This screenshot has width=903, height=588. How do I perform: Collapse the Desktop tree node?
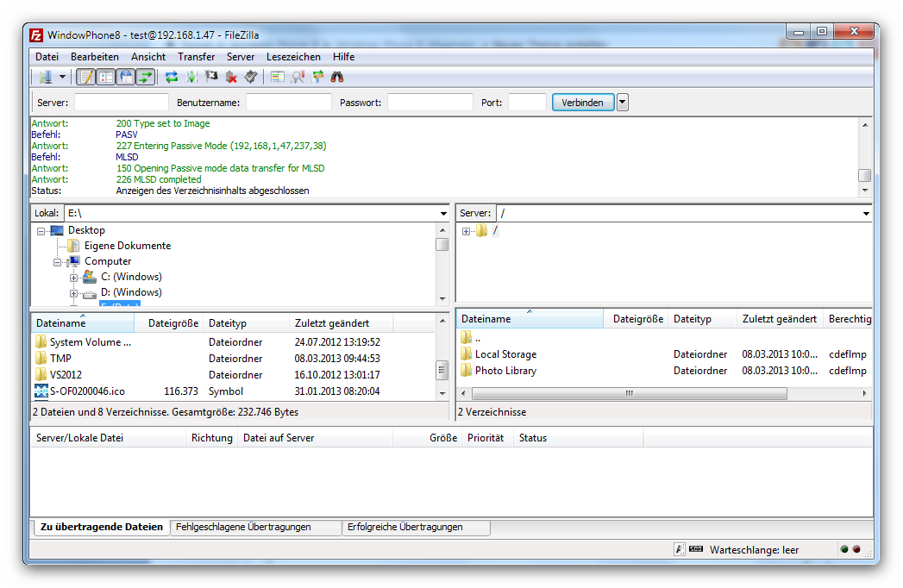point(41,231)
